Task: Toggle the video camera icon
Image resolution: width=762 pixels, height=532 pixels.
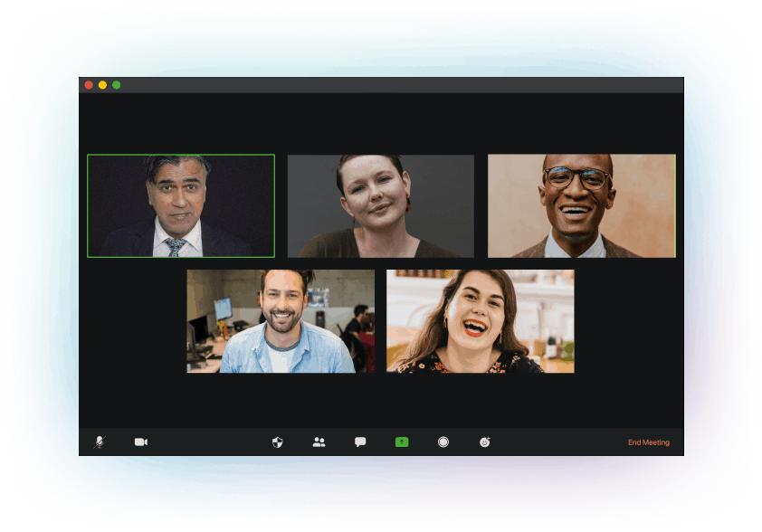Action: point(141,442)
